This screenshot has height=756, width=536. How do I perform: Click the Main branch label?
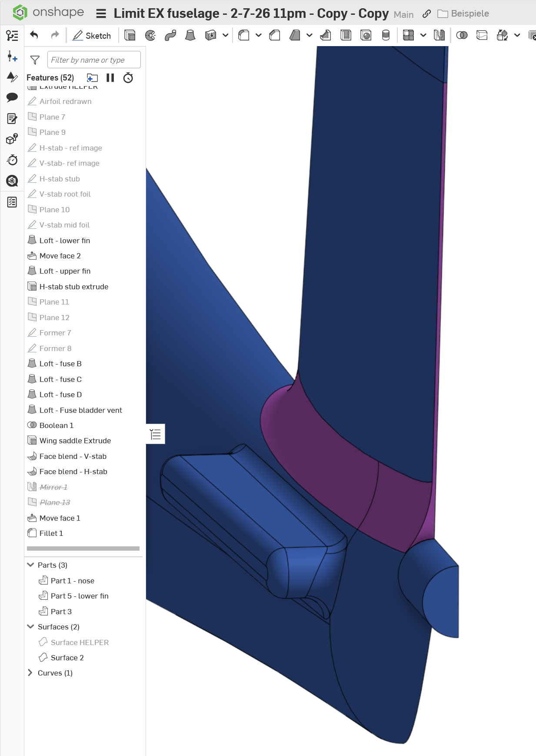pyautogui.click(x=403, y=15)
